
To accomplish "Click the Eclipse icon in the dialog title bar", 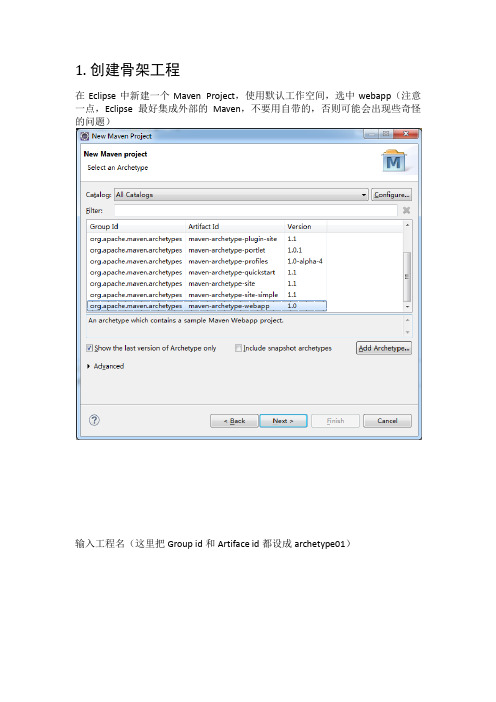I will (85, 136).
